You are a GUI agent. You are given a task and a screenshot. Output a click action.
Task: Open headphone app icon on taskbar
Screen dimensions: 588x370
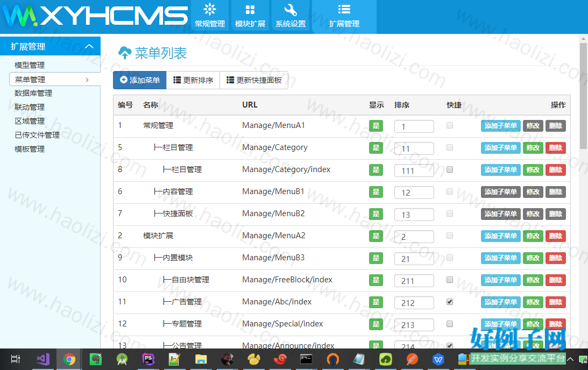(332, 359)
